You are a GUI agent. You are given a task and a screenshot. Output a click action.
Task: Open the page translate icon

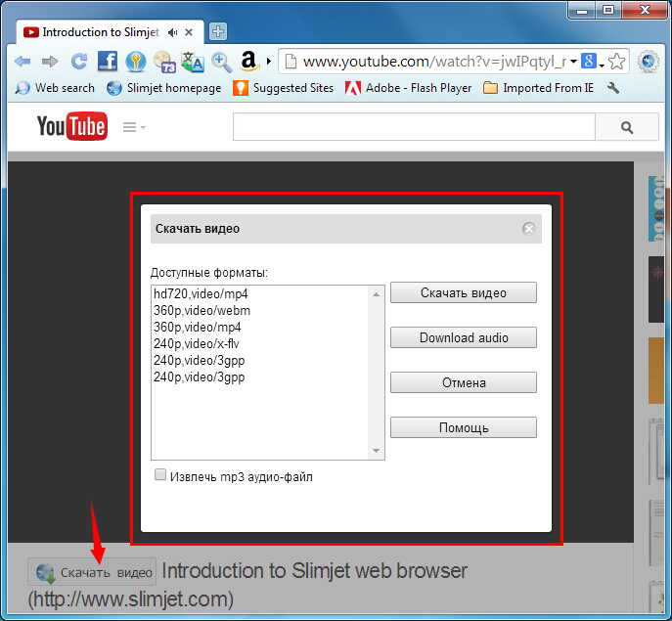click(193, 62)
